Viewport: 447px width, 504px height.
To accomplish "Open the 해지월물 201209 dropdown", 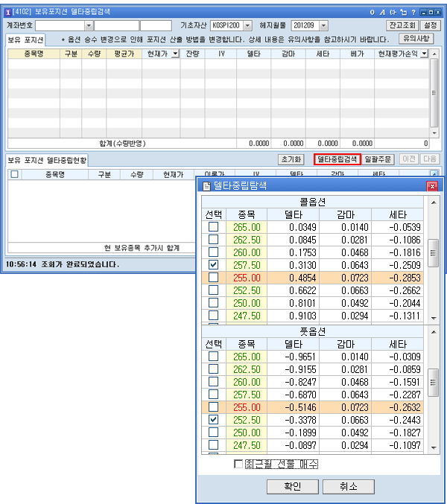I will pos(329,25).
